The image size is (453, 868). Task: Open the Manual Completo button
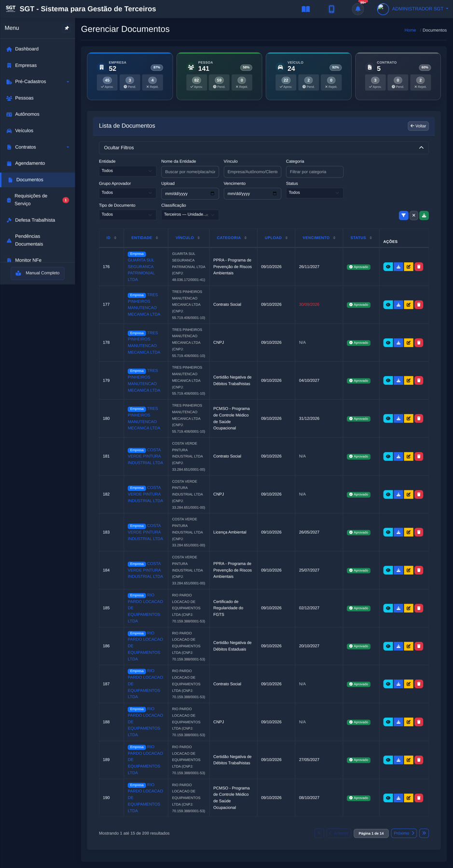(x=38, y=273)
